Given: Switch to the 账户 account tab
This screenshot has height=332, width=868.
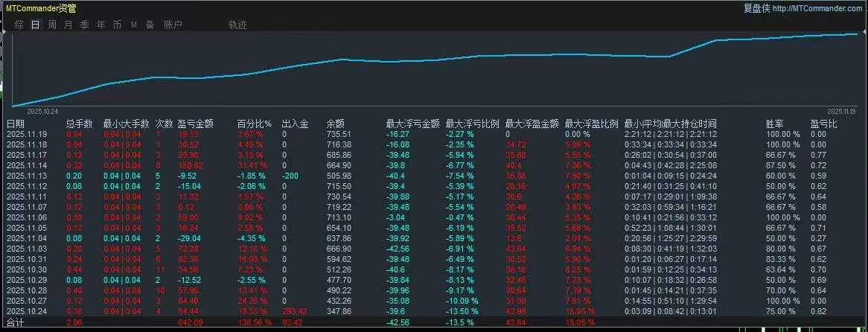Looking at the screenshot, I should click(x=173, y=25).
